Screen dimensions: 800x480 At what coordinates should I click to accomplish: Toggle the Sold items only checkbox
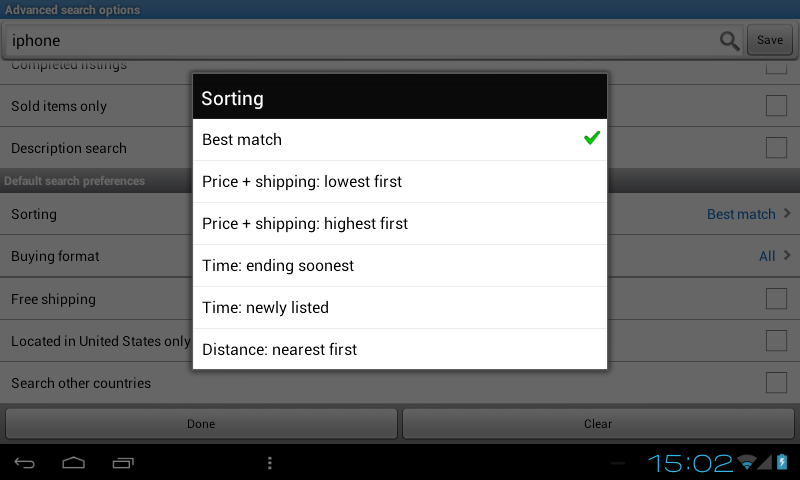point(776,106)
